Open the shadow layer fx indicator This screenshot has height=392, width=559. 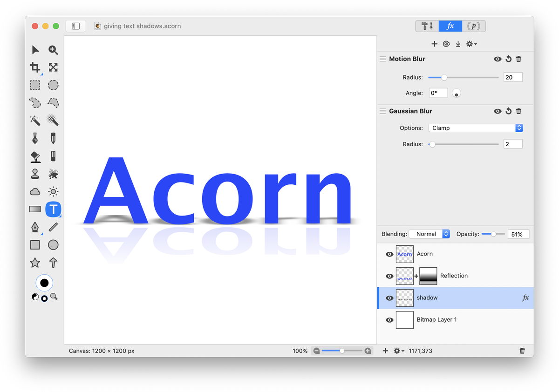click(525, 298)
